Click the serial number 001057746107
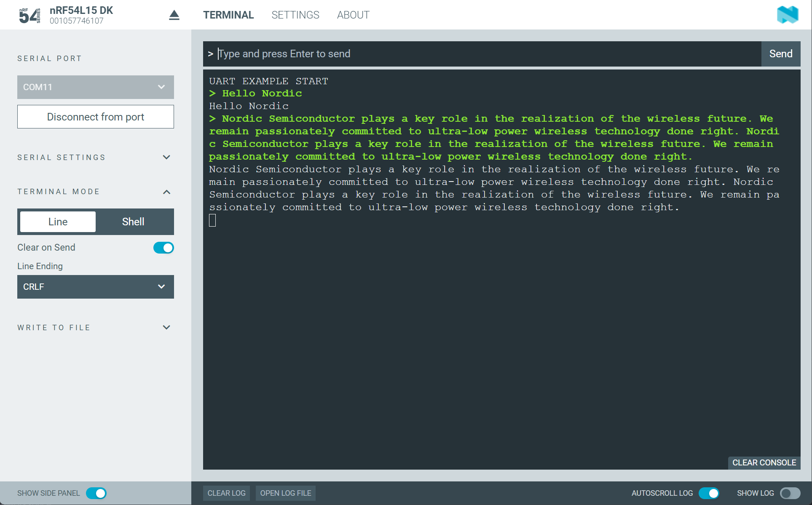Image resolution: width=812 pixels, height=505 pixels. pos(77,21)
